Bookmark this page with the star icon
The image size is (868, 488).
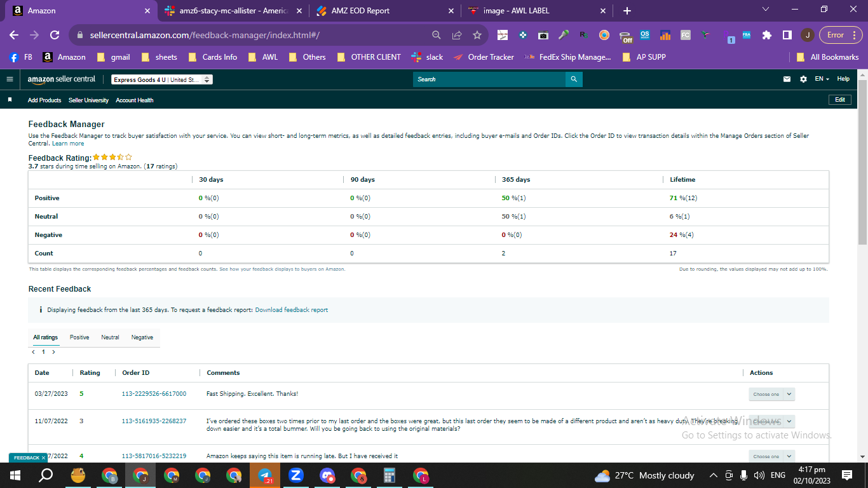477,35
